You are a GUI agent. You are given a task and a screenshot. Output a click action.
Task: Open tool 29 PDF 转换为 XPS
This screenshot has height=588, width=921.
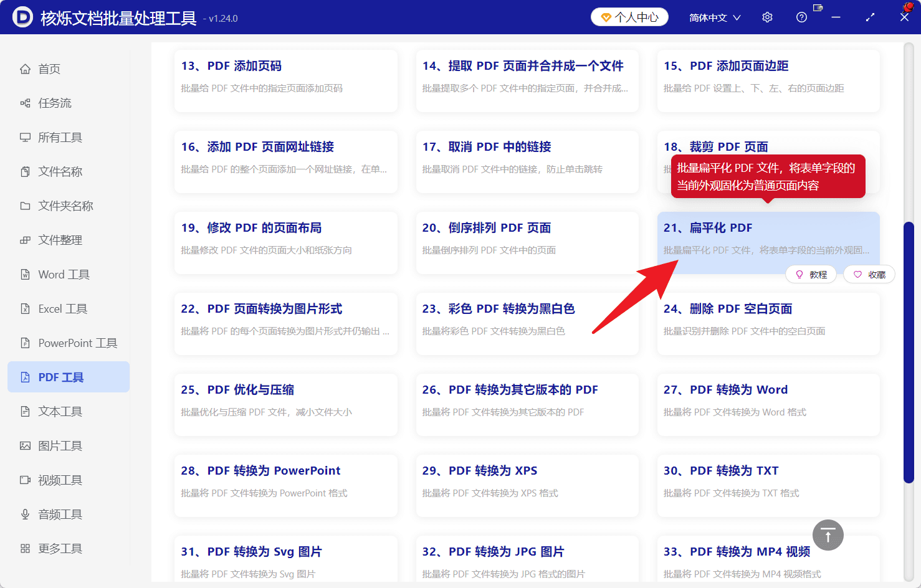tap(527, 486)
